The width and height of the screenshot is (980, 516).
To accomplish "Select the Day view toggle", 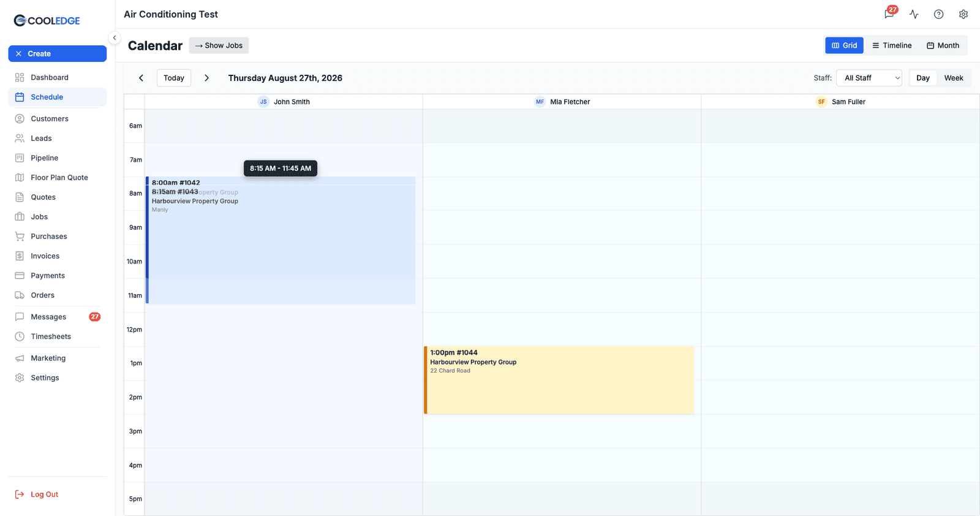I will (x=923, y=78).
